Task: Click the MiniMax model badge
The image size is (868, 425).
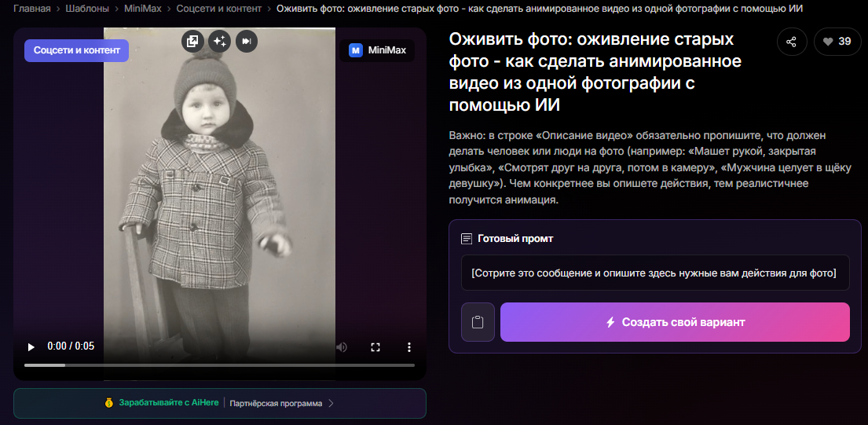Action: [x=377, y=50]
